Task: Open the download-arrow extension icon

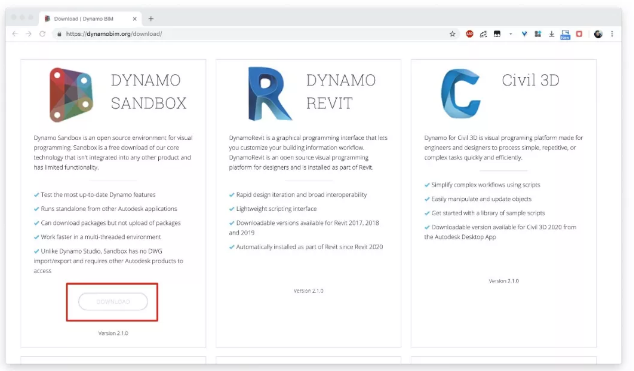Action: pyautogui.click(x=552, y=34)
